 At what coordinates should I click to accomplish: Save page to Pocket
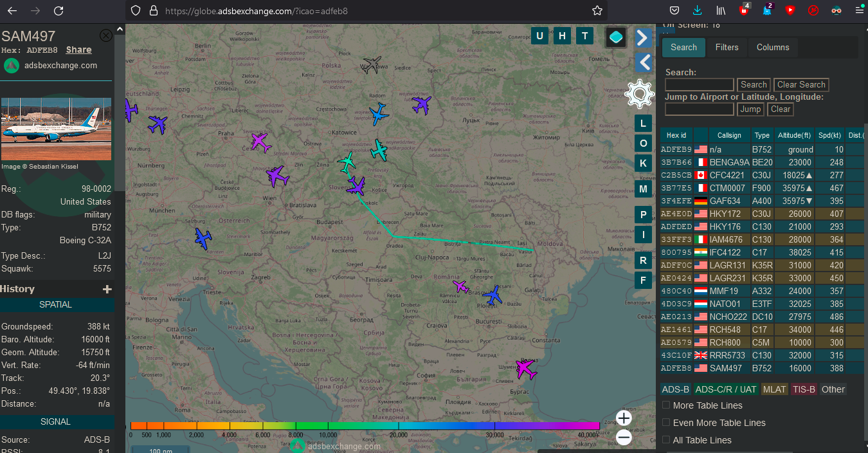tap(674, 10)
